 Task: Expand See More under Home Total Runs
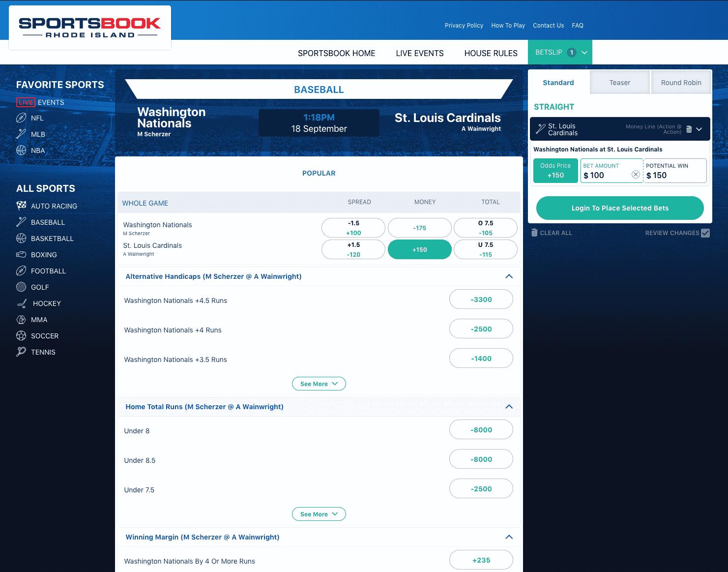[x=319, y=514]
